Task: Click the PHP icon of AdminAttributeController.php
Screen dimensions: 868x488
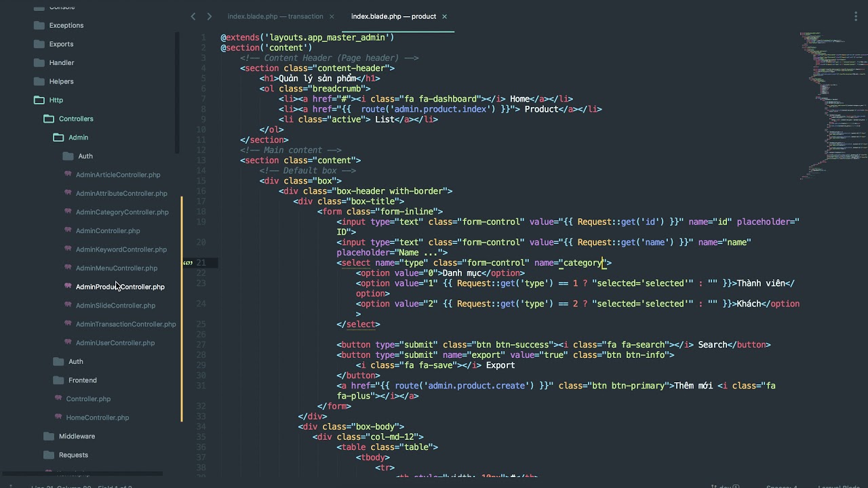Action: coord(68,193)
